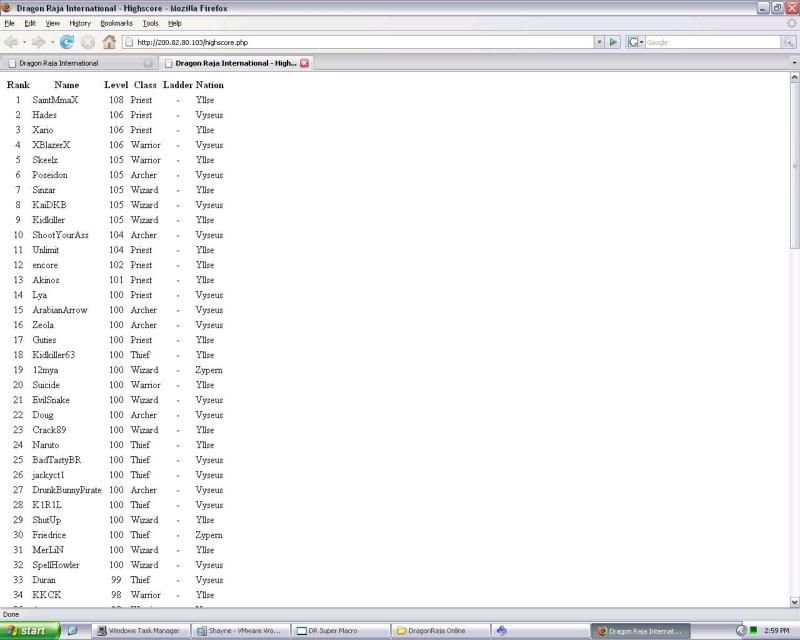Reload the highscore page
Image resolution: width=800 pixels, height=640 pixels.
coord(67,42)
